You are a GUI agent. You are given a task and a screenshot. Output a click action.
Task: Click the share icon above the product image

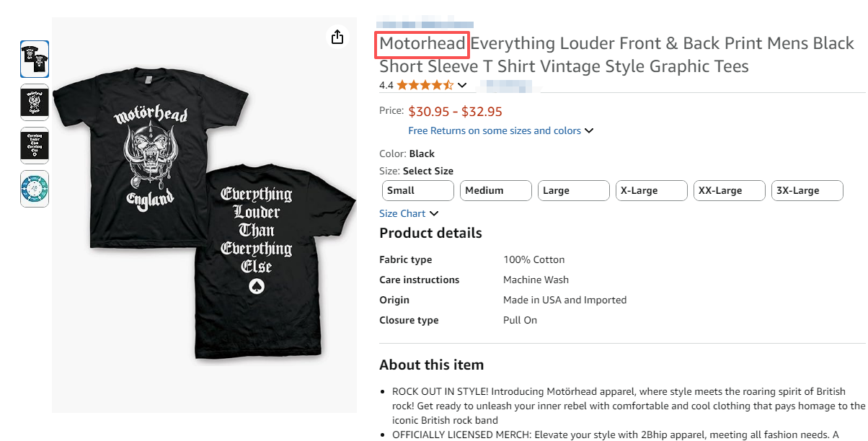337,37
